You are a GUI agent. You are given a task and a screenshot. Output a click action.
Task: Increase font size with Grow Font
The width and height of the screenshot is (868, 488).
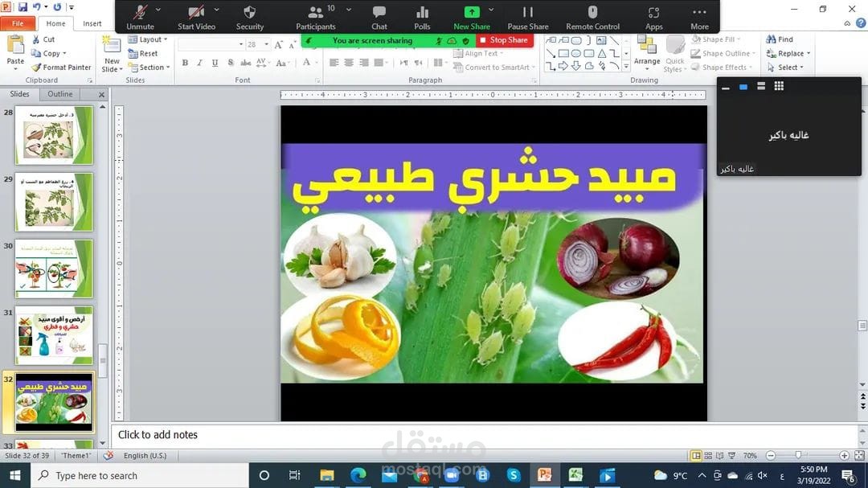click(x=278, y=44)
